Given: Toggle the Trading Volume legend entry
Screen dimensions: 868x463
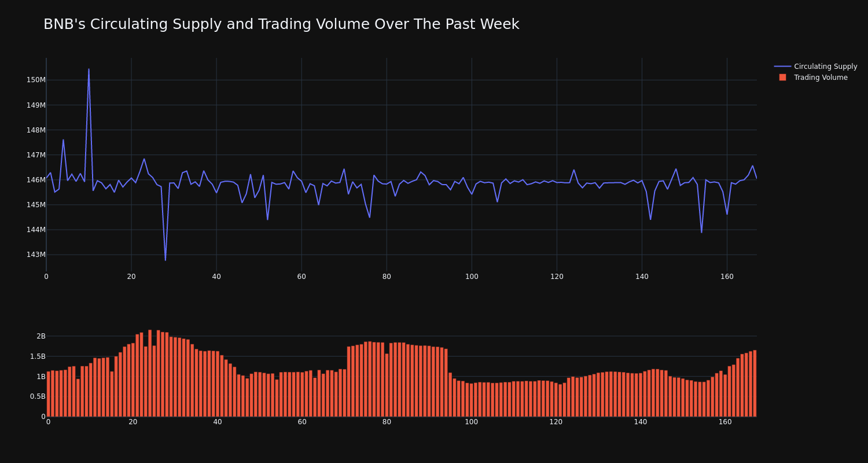Looking at the screenshot, I should 820,78.
